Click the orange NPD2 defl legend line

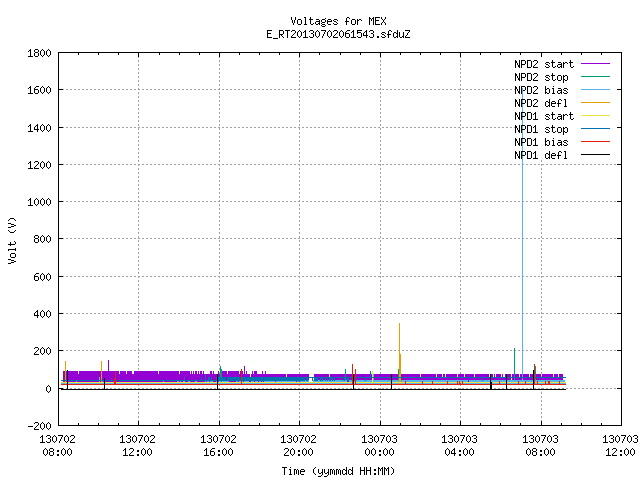click(595, 103)
